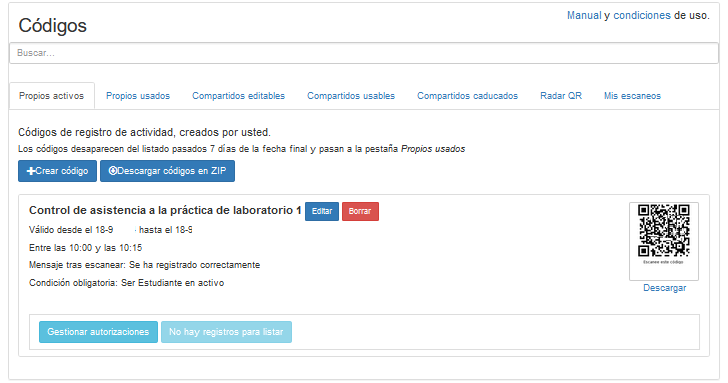Open the condiciones de uso link
728x383 pixels.
pyautogui.click(x=642, y=15)
